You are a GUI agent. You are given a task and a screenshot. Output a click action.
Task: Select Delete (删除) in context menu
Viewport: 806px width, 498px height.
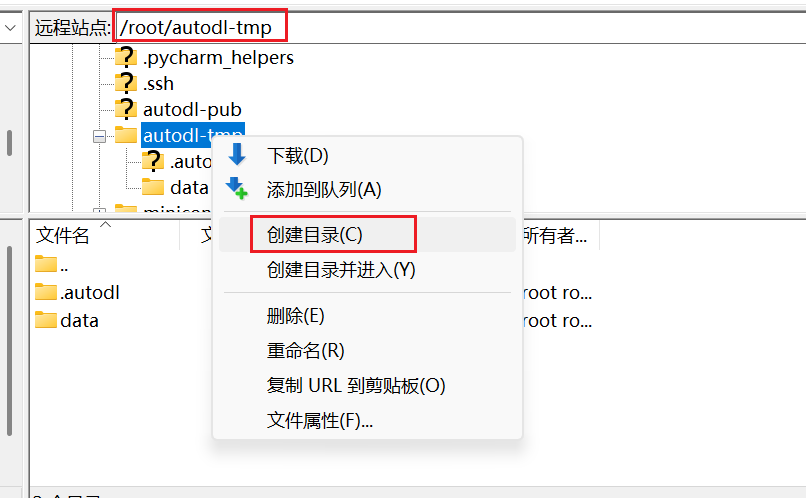coord(367,316)
